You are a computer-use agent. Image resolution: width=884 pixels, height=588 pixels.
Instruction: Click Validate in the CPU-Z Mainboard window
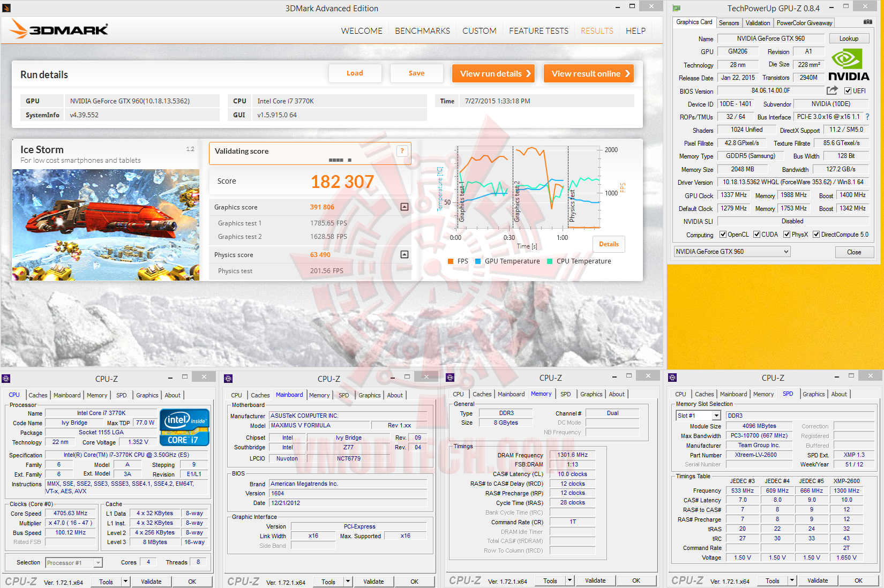tap(373, 582)
